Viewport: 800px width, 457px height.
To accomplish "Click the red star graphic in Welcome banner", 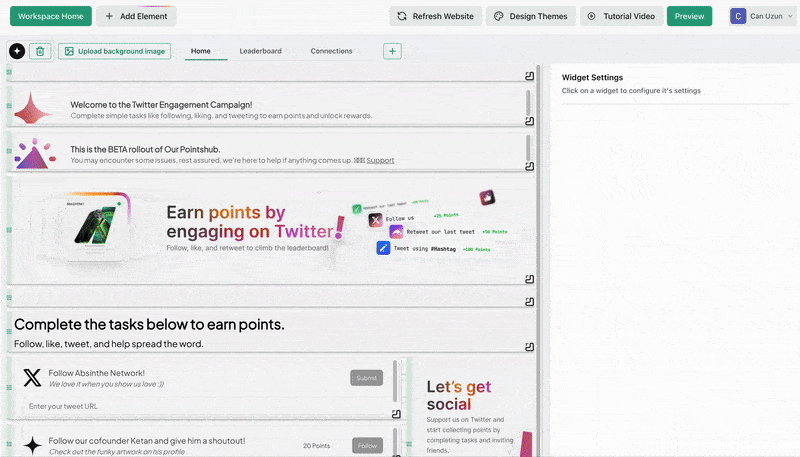I will [x=32, y=109].
